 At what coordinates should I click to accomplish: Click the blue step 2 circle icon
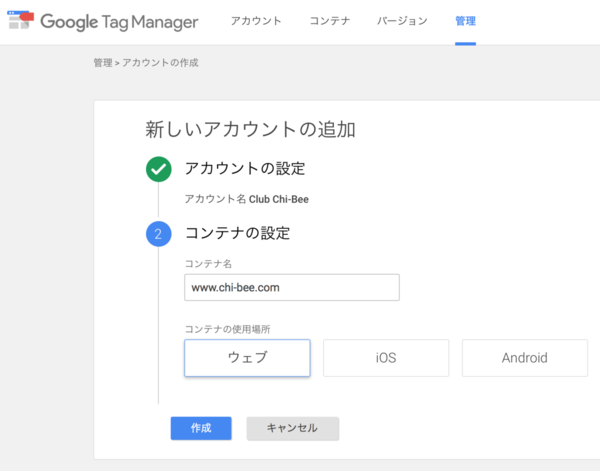click(158, 234)
